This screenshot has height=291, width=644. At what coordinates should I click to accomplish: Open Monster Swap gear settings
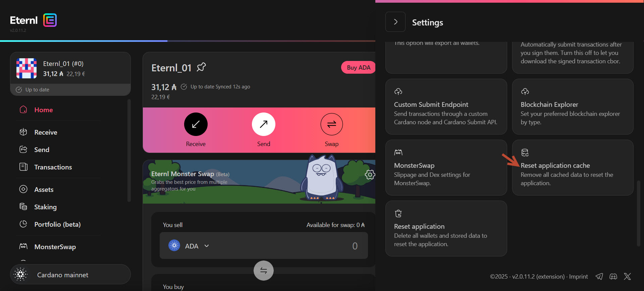[x=370, y=174]
